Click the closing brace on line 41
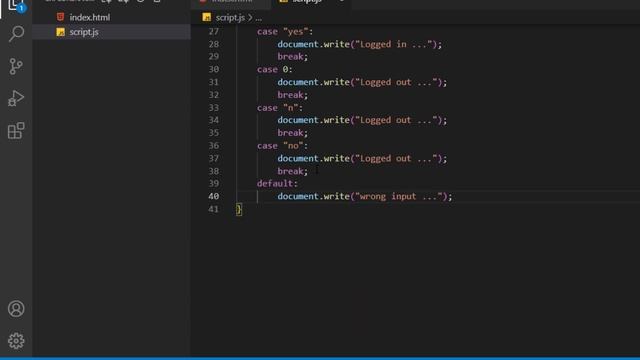 (x=239, y=209)
